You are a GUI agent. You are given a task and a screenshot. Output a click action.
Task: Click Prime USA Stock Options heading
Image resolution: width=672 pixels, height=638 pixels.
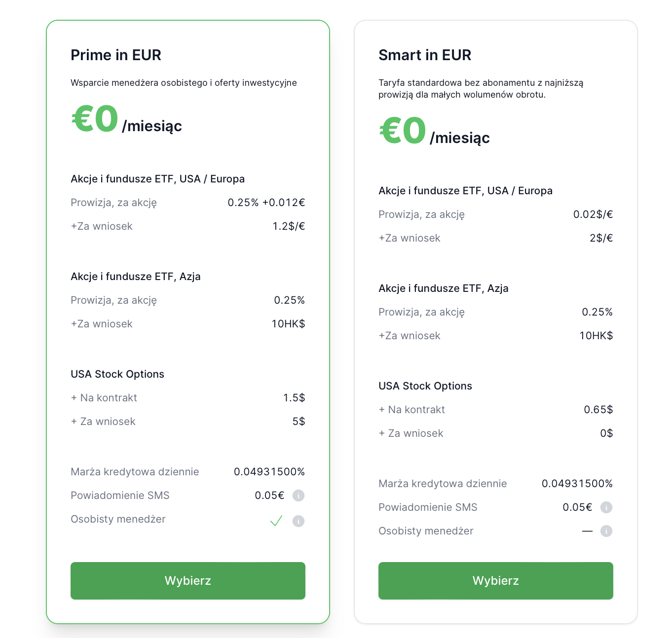pos(117,374)
